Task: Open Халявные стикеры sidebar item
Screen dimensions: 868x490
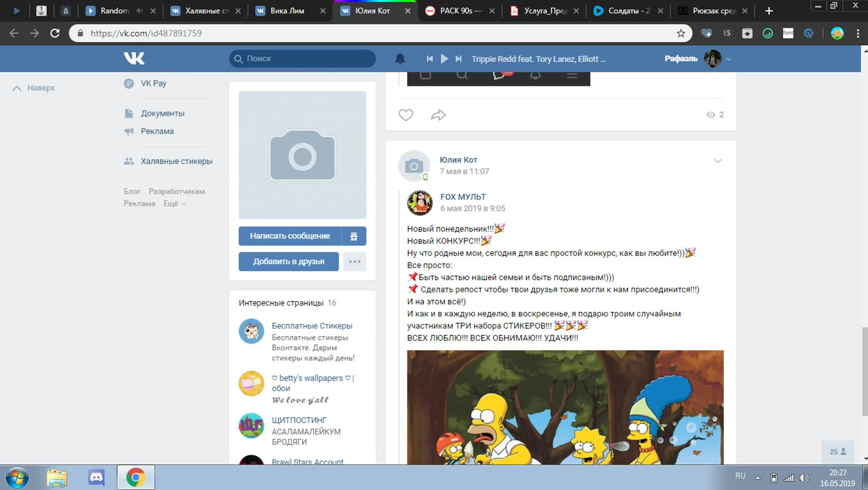Action: [177, 161]
